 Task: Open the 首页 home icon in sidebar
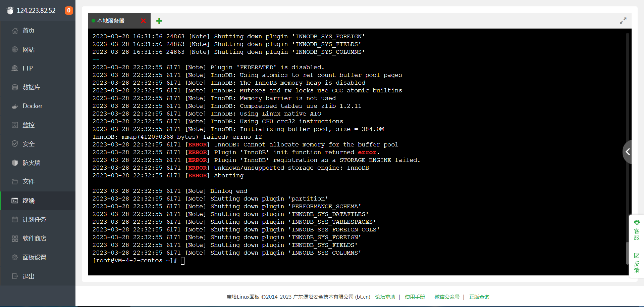click(15, 31)
